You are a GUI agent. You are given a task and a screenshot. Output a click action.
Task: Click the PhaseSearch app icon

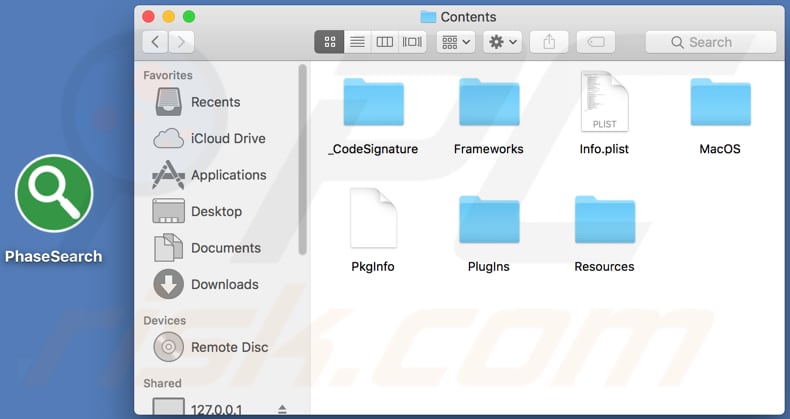pyautogui.click(x=54, y=194)
